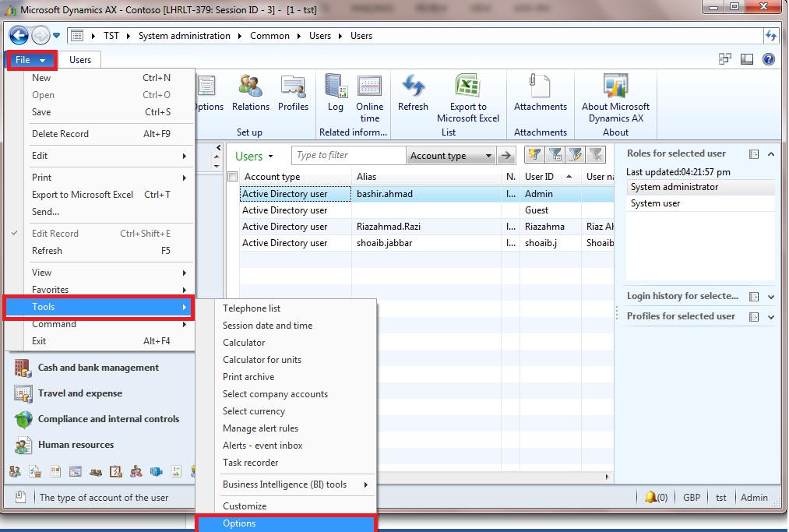Screen dimensions: 789x532
Task: Open Attachments from the ribbon
Action: [x=540, y=93]
